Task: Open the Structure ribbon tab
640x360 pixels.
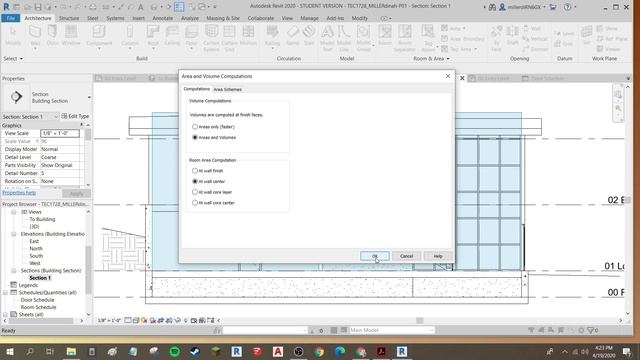Action: click(69, 18)
